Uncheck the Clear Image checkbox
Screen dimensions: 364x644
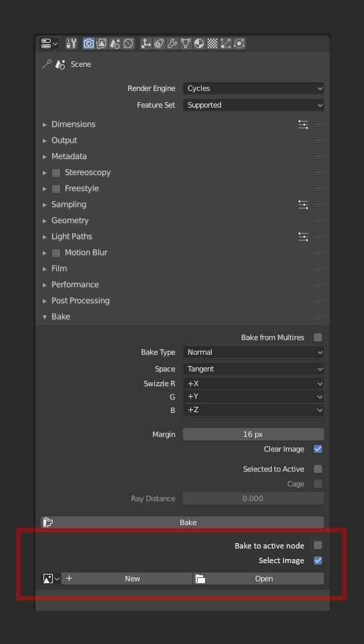(x=318, y=449)
